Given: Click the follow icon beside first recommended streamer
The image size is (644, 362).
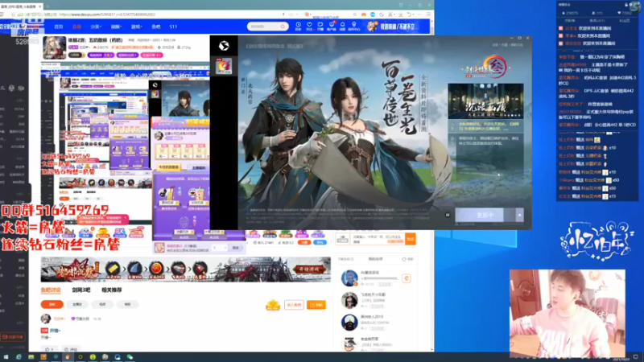Looking at the screenshot, I should point(407,278).
